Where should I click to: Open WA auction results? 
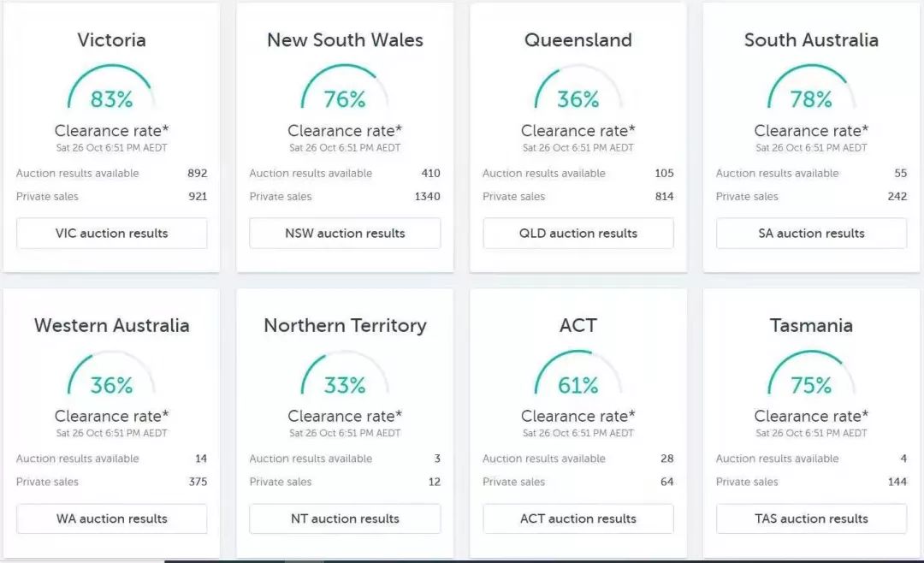111,519
